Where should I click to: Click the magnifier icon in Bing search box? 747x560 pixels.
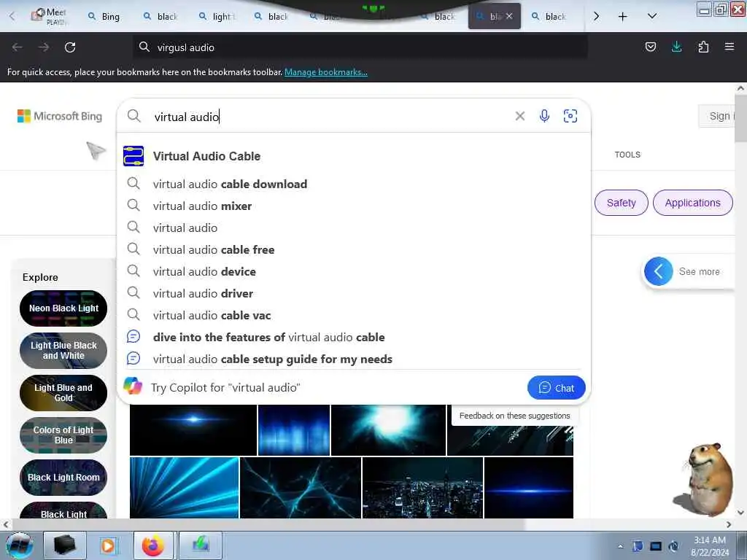pos(134,116)
